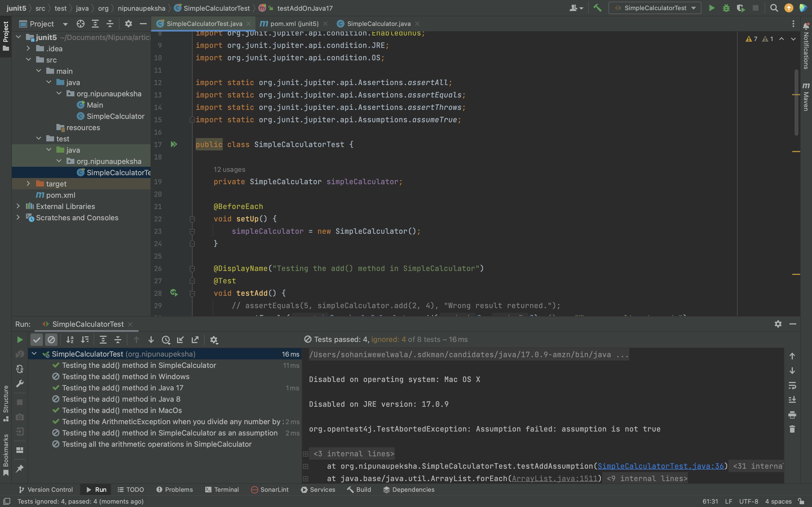The width and height of the screenshot is (812, 507).
Task: Open SimpleCalculatorTest.java:36 stack trace link
Action: [660, 466]
